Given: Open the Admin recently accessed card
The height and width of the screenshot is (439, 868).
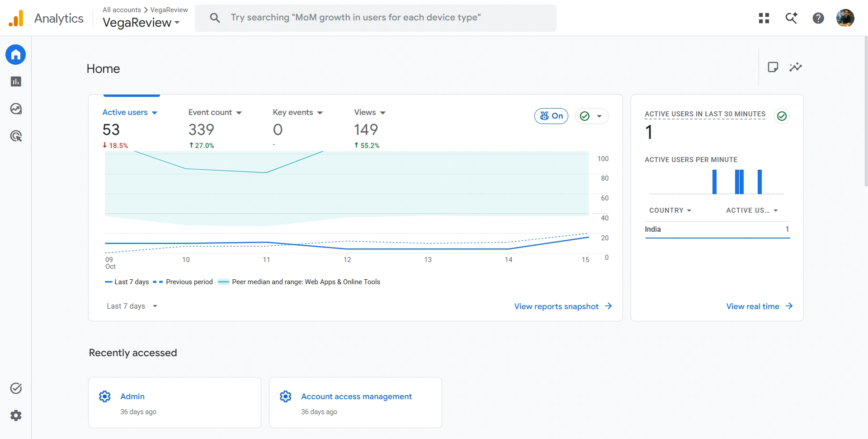Looking at the screenshot, I should 175,402.
